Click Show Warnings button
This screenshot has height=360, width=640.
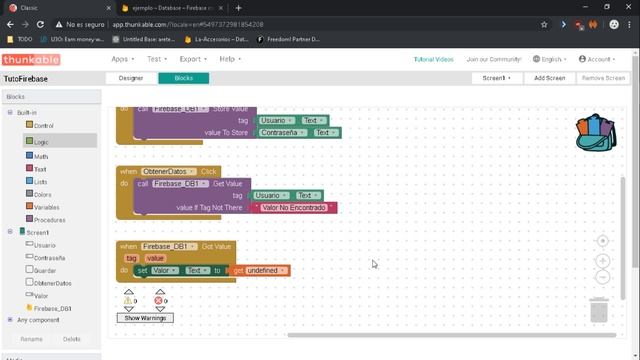pos(145,318)
